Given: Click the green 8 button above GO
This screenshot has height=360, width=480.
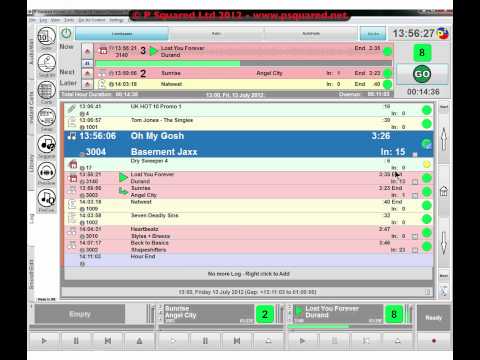Looking at the screenshot, I should pyautogui.click(x=422, y=53).
